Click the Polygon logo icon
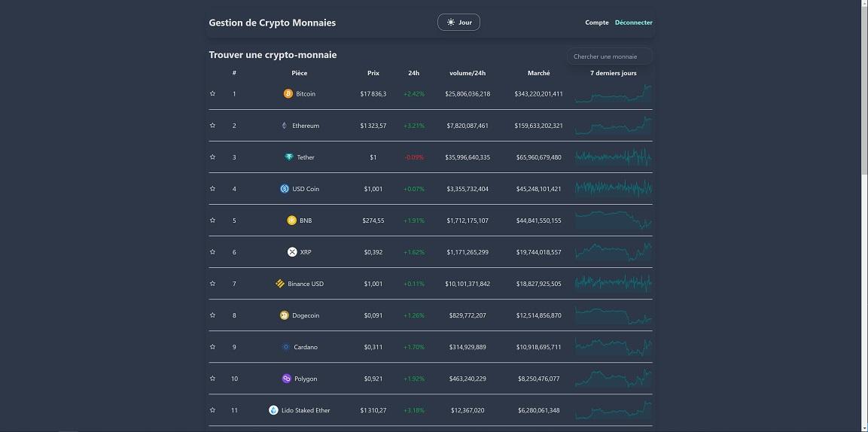Image resolution: width=868 pixels, height=432 pixels. pos(286,379)
